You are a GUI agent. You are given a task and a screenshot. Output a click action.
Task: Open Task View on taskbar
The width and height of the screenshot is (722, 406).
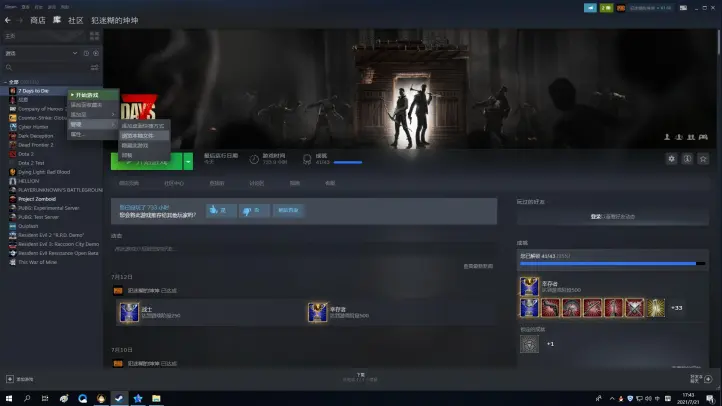pyautogui.click(x=45, y=398)
